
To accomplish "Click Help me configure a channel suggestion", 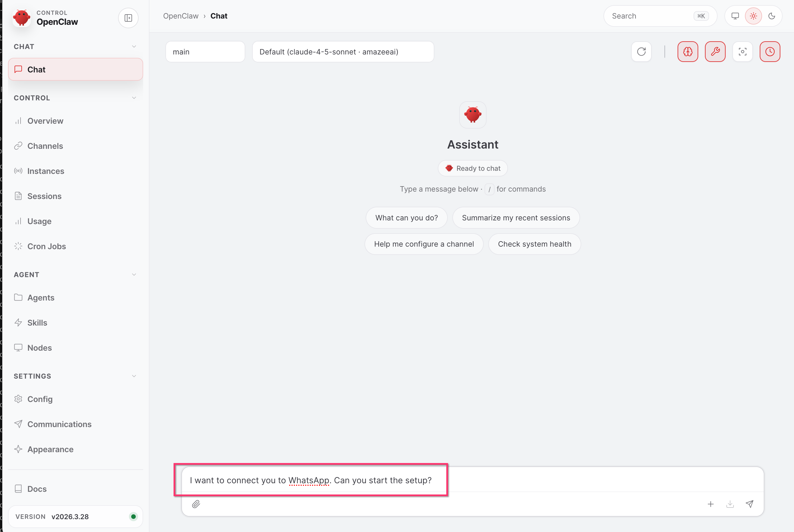I will click(x=424, y=244).
